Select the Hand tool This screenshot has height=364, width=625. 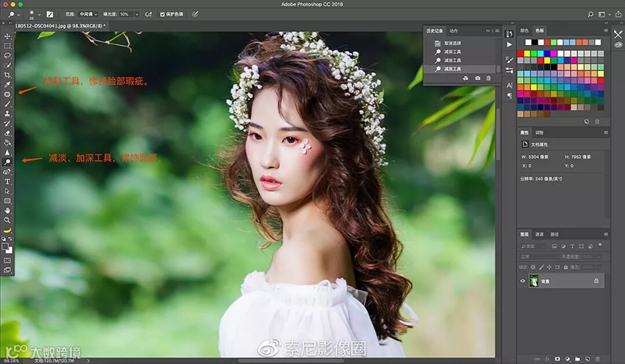pyautogui.click(x=7, y=211)
